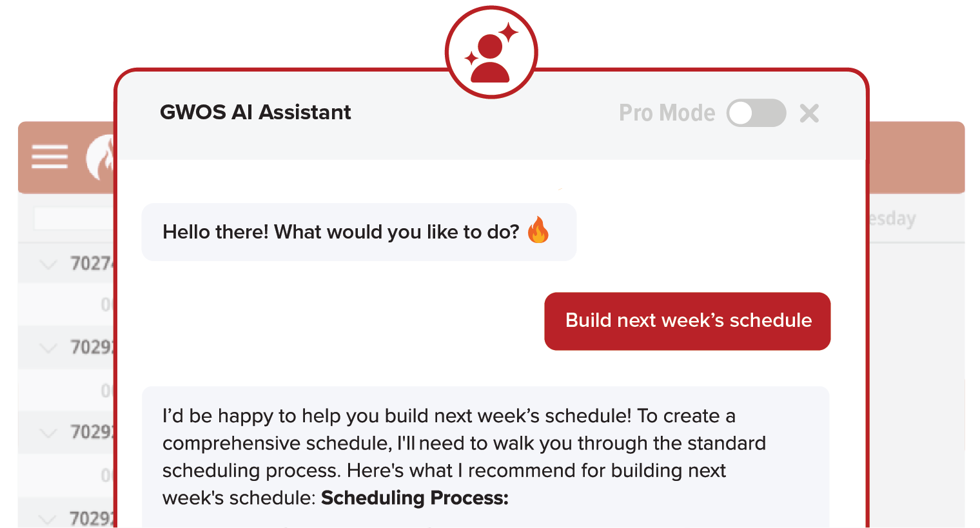Click the search field above the row list
The image size is (980, 528).
[x=73, y=219]
